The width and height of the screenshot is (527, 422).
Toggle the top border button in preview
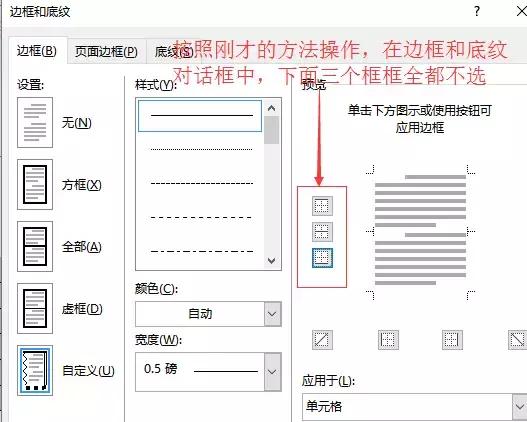322,206
